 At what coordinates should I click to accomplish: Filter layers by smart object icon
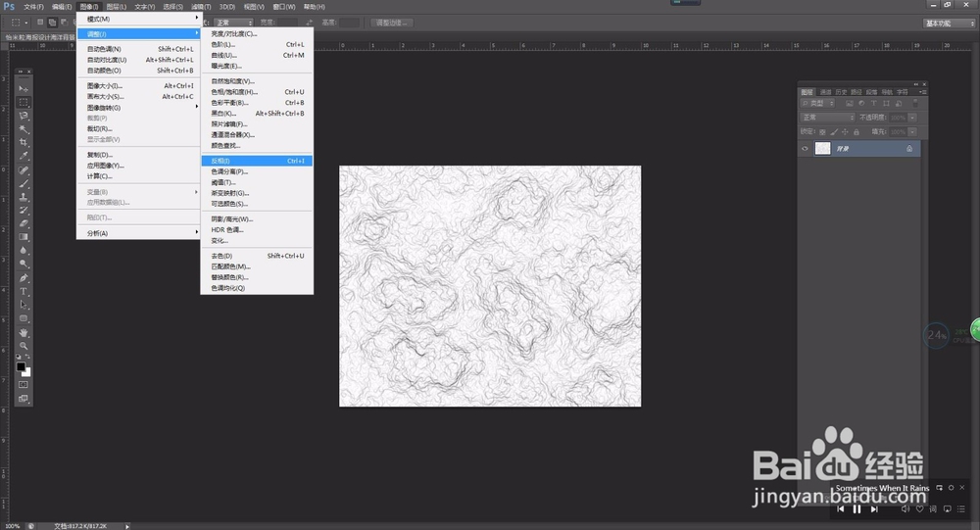click(898, 103)
